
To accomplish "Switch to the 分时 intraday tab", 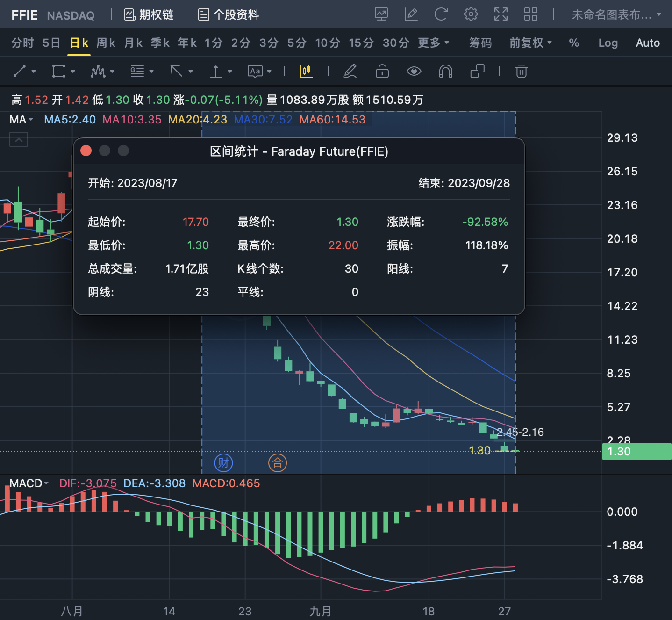I will (22, 43).
